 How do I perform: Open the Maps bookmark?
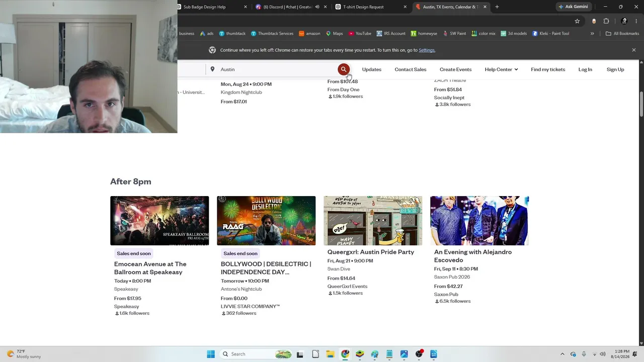point(334,34)
